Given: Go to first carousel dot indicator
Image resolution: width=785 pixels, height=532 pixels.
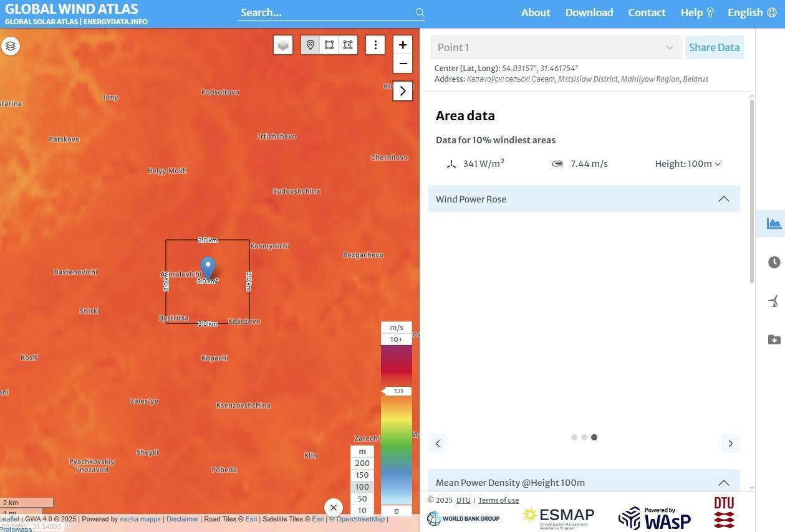Looking at the screenshot, I should click(574, 437).
